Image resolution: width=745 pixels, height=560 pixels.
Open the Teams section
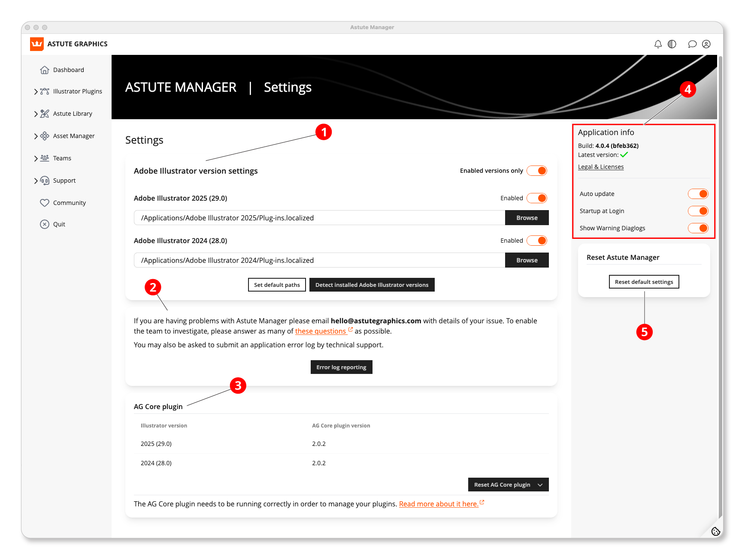62,158
